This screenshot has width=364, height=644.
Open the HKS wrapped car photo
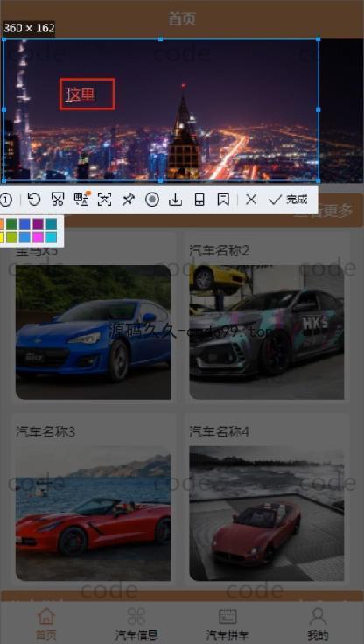click(x=267, y=332)
